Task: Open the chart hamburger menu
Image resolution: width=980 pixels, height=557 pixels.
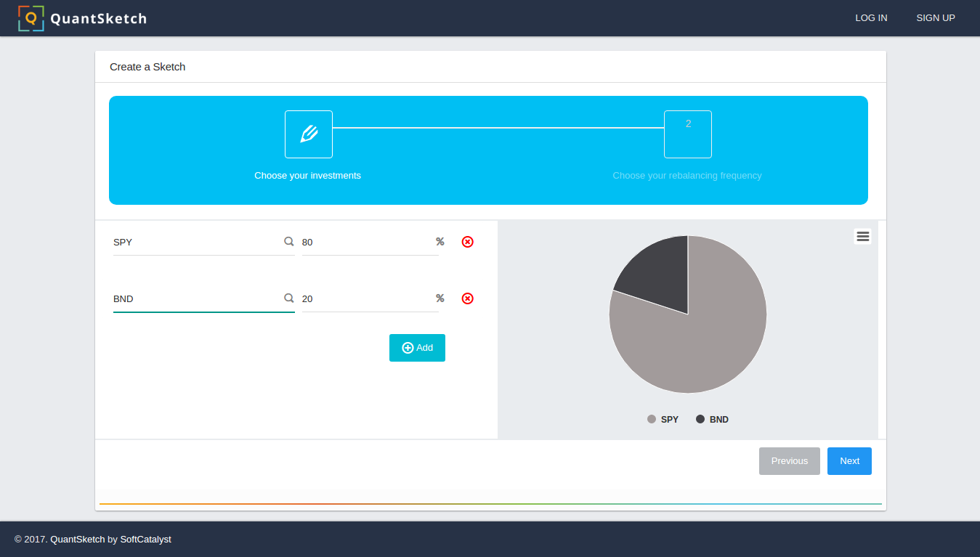Action: click(x=862, y=236)
